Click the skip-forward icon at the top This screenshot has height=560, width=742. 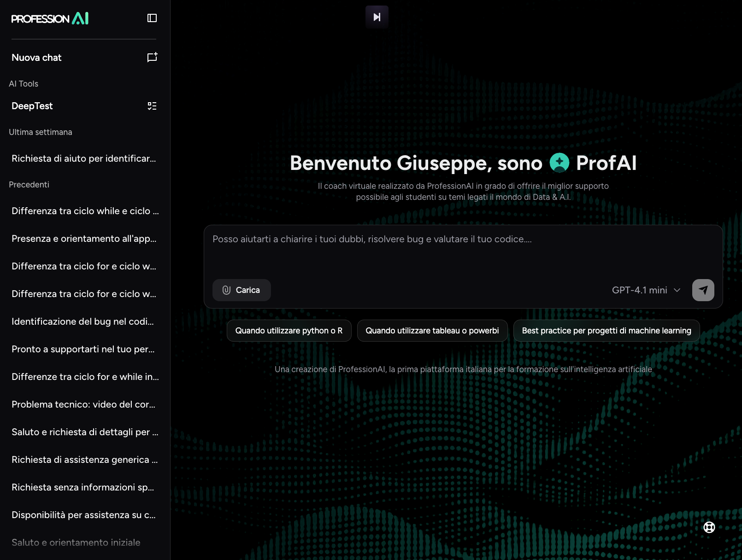coord(377,17)
